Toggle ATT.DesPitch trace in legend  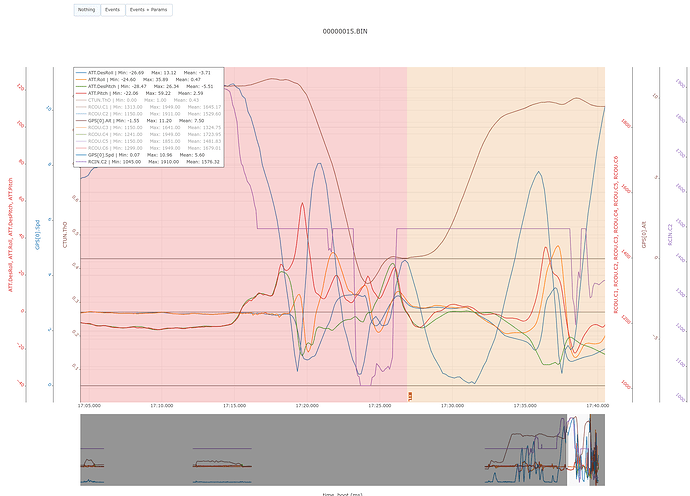145,86
